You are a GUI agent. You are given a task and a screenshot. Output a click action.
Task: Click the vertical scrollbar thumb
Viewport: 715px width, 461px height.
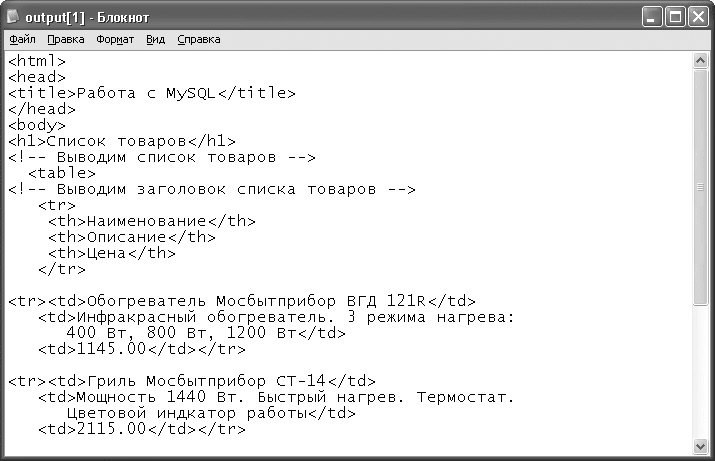point(700,187)
